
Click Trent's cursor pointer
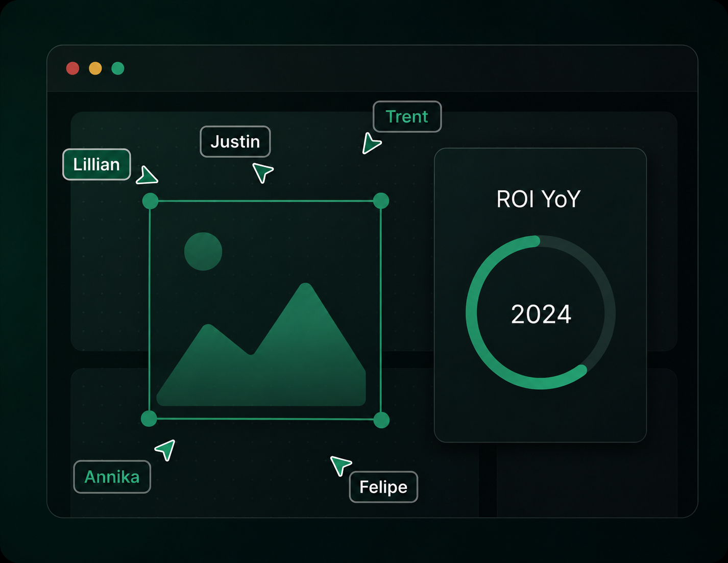point(371,143)
